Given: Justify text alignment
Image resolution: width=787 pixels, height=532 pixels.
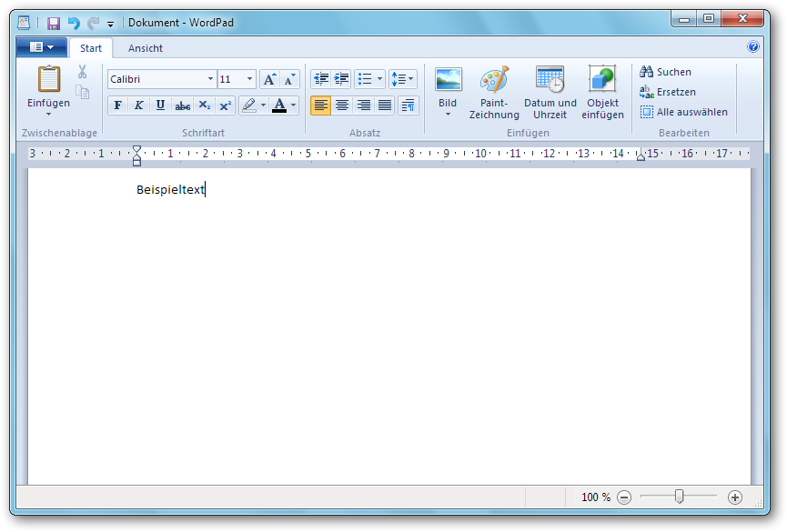Looking at the screenshot, I should [385, 105].
